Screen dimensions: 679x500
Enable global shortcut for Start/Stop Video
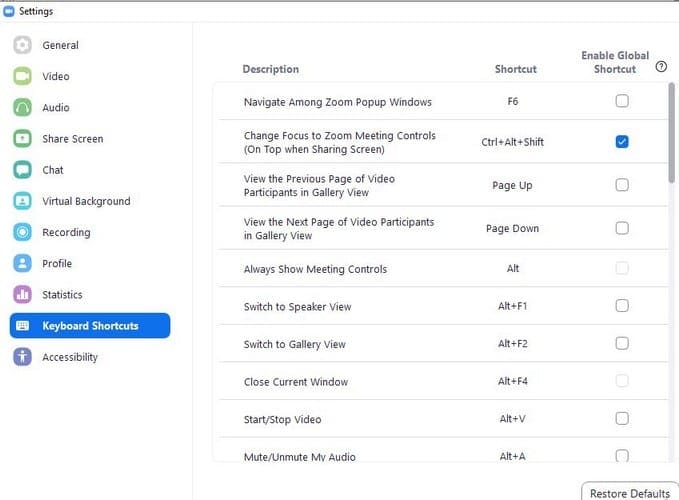[622, 418]
